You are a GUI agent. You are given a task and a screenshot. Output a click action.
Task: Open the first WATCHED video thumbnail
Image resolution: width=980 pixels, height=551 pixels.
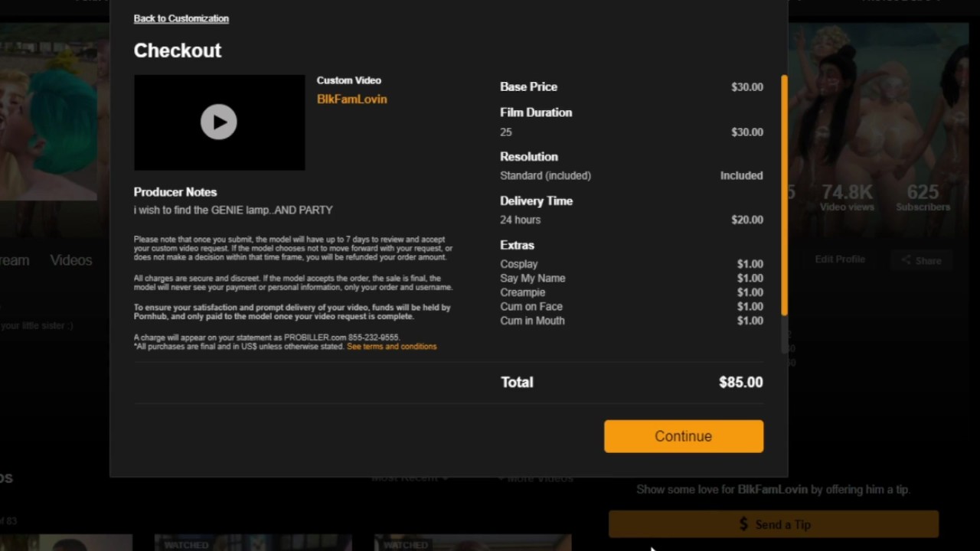tap(253, 543)
